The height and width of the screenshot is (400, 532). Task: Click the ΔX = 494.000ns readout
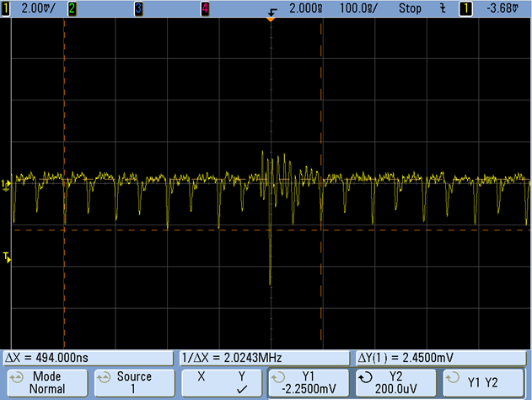89,358
